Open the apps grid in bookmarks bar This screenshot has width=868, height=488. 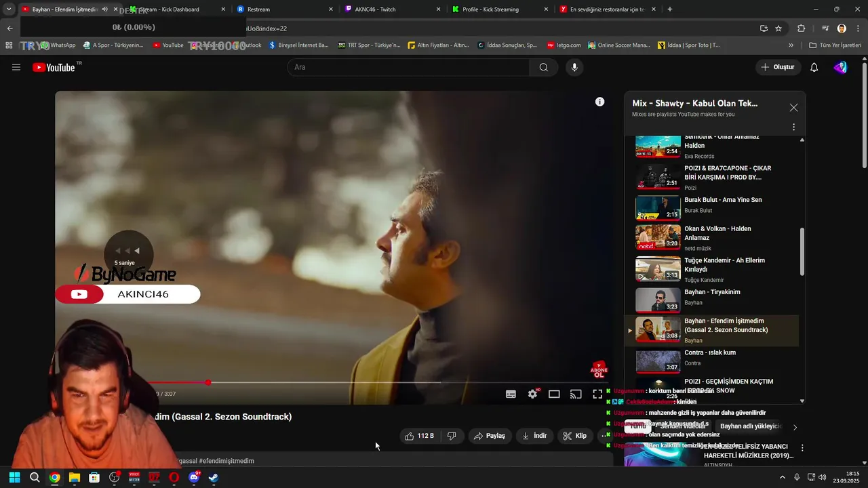(x=9, y=45)
